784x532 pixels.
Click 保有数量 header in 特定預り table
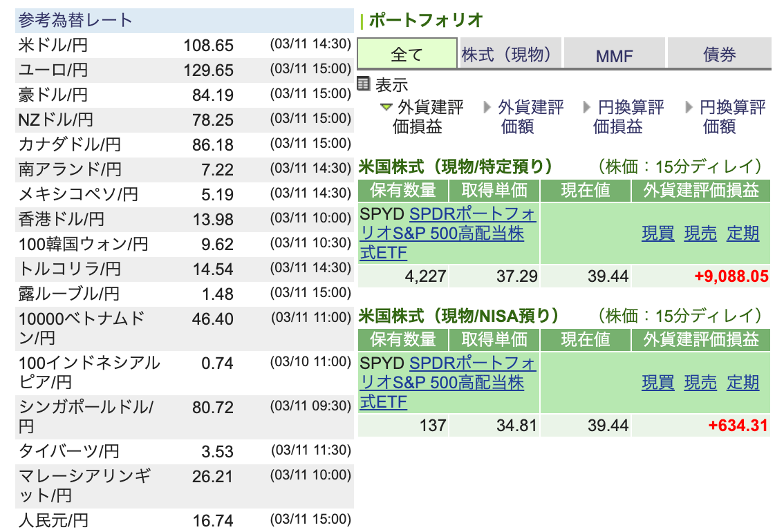[x=403, y=190]
